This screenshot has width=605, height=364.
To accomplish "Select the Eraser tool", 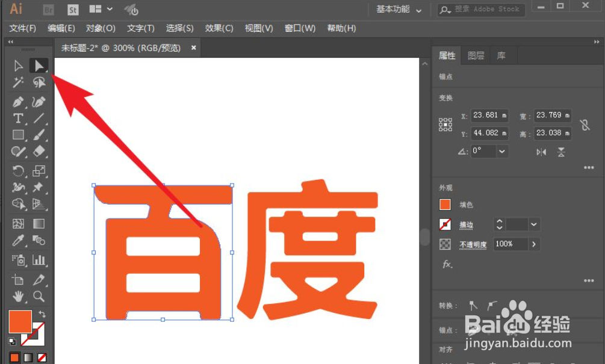I will [x=39, y=152].
